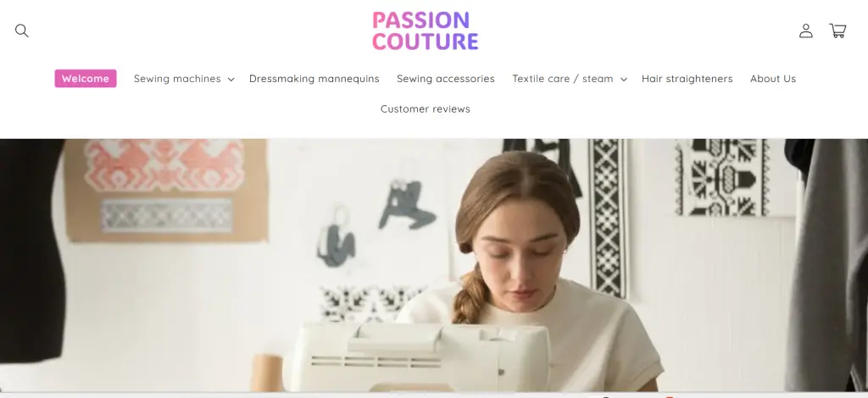868x398 pixels.
Task: Open Sewing accessories page
Action: click(x=446, y=79)
